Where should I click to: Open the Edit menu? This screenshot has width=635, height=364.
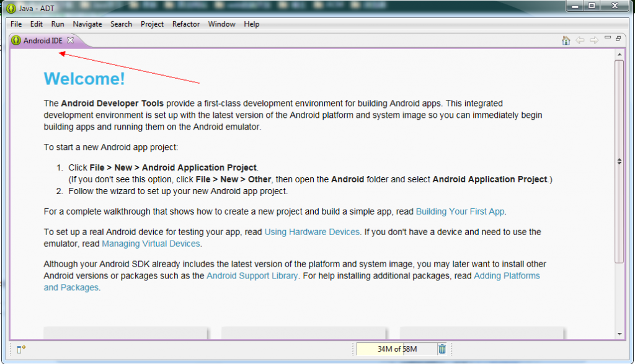click(37, 24)
